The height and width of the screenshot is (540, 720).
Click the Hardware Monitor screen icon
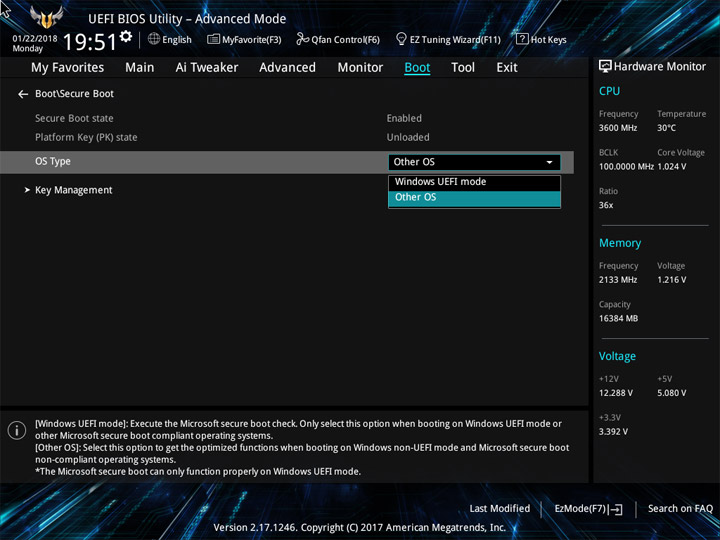(x=605, y=67)
